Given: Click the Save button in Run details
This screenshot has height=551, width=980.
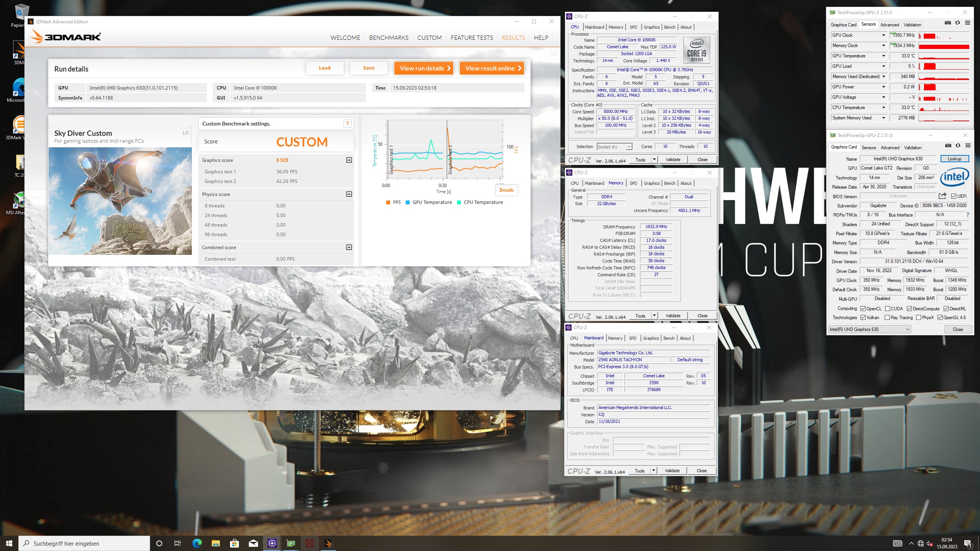Looking at the screenshot, I should point(369,68).
